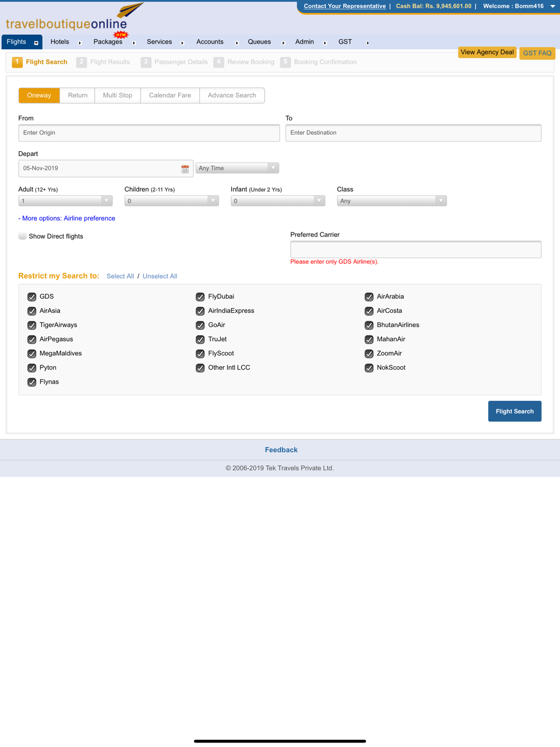560x747 pixels.
Task: Open the Queues menu
Action: pos(259,42)
